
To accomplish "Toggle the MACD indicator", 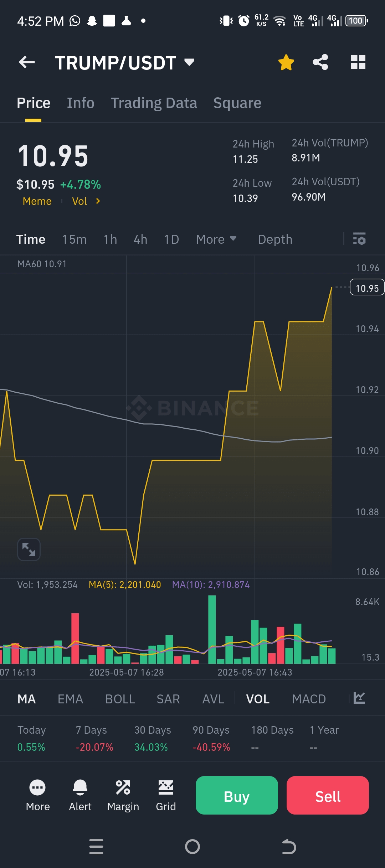I will [309, 699].
